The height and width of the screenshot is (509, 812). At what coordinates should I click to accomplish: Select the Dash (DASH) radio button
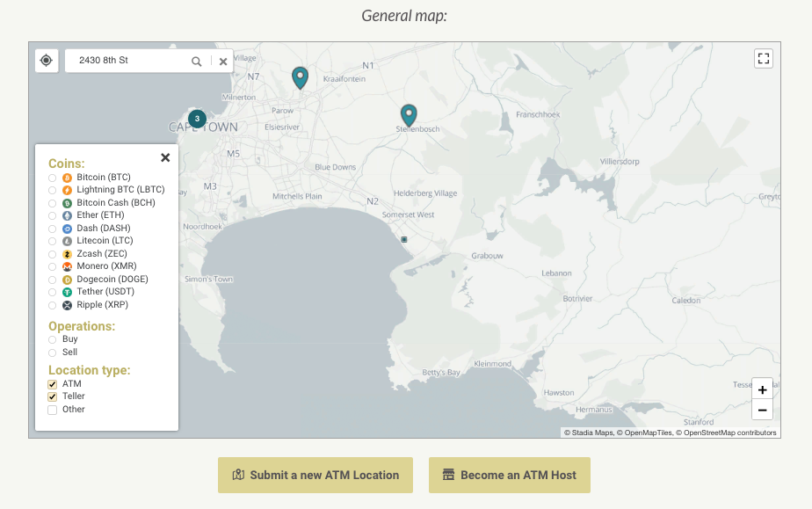click(53, 229)
